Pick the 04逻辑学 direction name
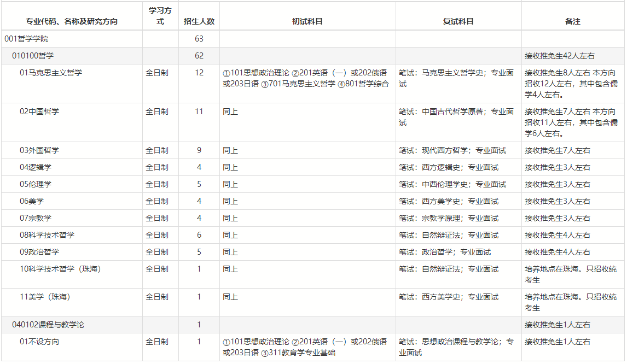The width and height of the screenshot is (627, 364). coord(36,167)
